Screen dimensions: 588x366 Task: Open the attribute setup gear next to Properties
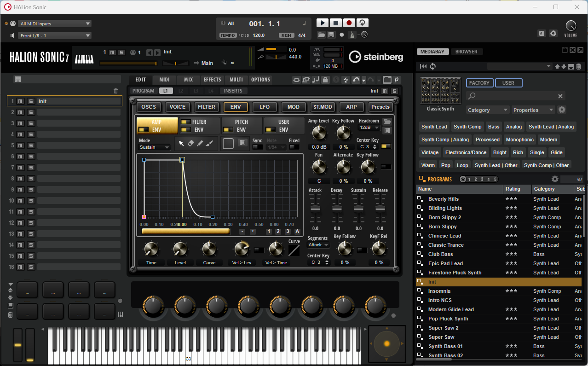562,110
